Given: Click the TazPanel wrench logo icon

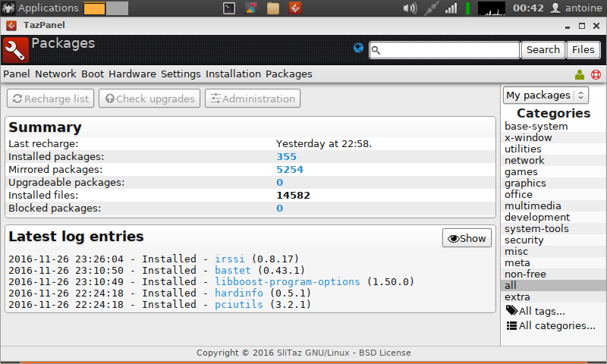Looking at the screenshot, I should (15, 50).
